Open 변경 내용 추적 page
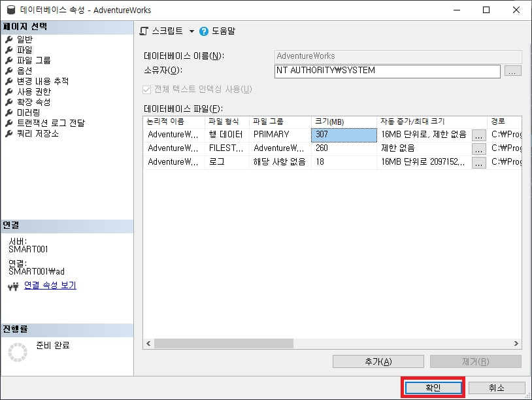 click(42, 81)
